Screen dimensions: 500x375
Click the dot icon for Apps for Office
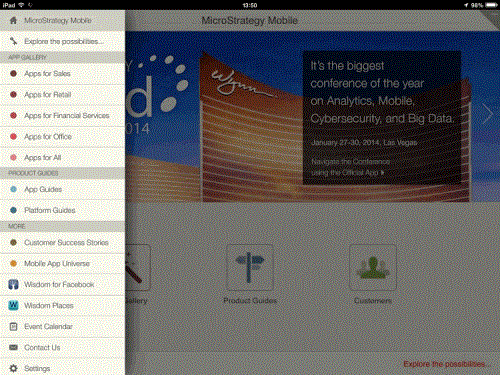(13, 137)
